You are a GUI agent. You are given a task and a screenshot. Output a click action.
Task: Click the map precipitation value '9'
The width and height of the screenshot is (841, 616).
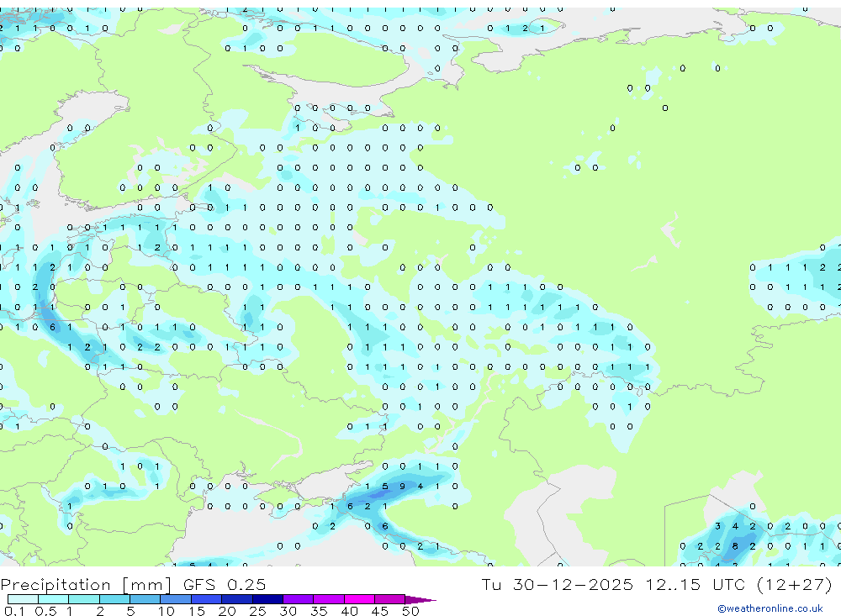click(x=402, y=487)
